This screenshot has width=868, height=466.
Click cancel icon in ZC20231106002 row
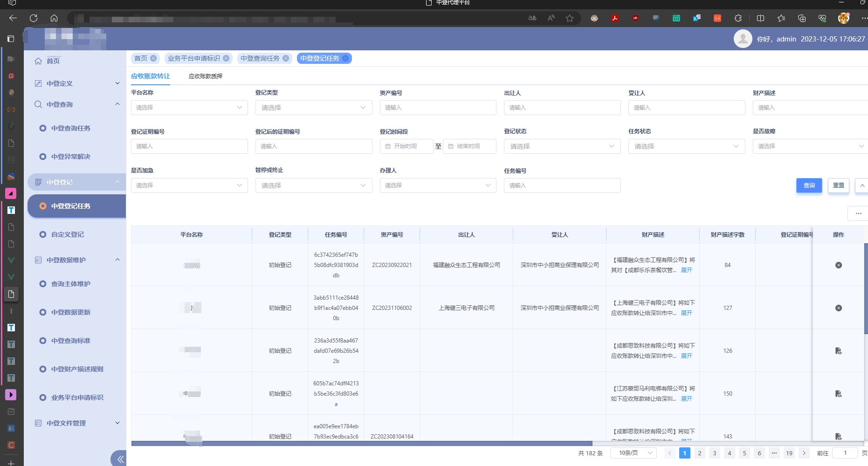[x=839, y=308]
